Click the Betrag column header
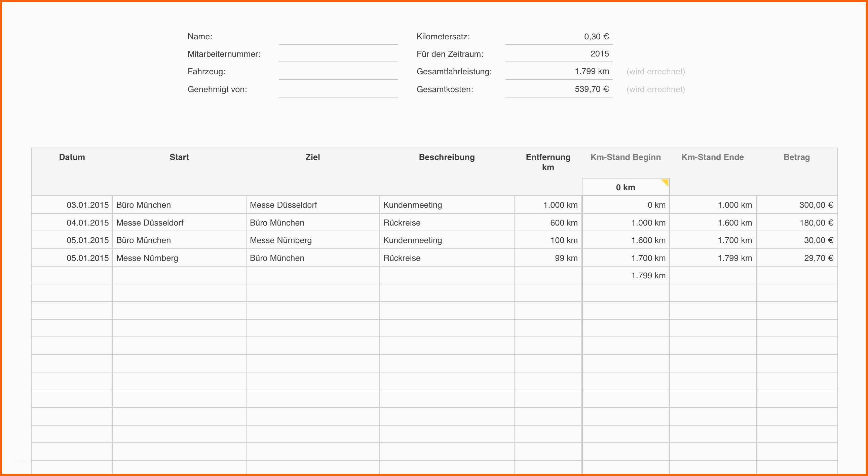Viewport: 868px width, 476px height. pyautogui.click(x=797, y=157)
